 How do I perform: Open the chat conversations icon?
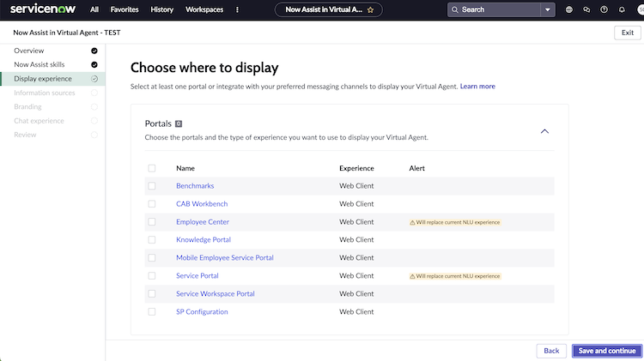pos(586,9)
